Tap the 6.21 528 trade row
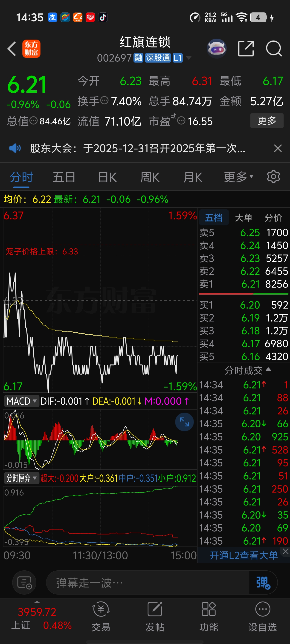 pos(244,450)
